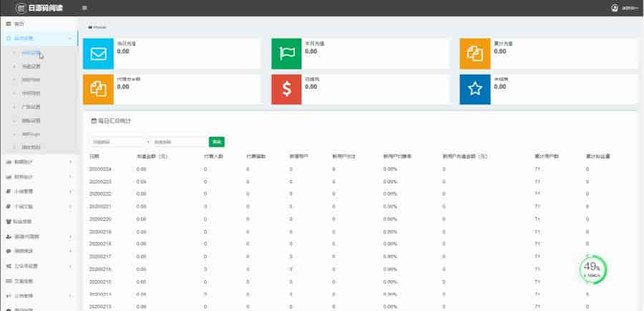The image size is (644, 311).
Task: Click the hamburger menu icon in top bar
Action: (85, 8)
